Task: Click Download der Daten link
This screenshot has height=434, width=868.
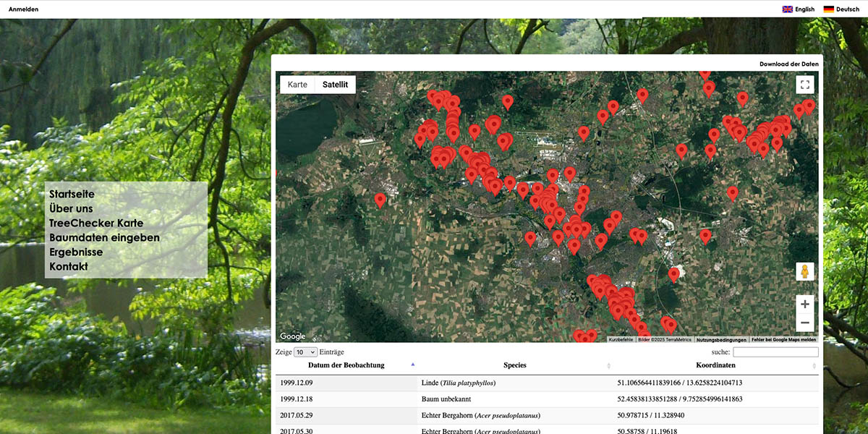Action: (789, 64)
